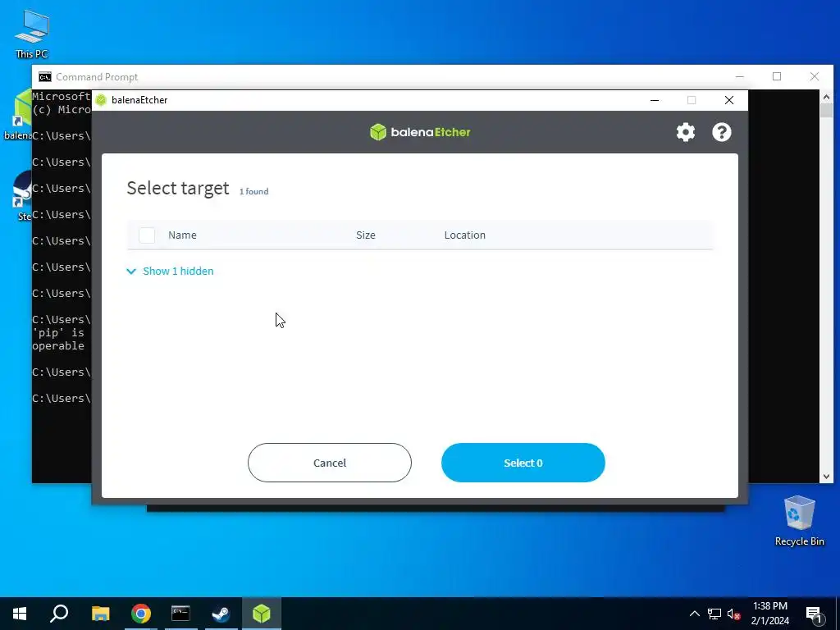Open muted volume tray icon
This screenshot has width=840, height=630.
[x=733, y=614]
